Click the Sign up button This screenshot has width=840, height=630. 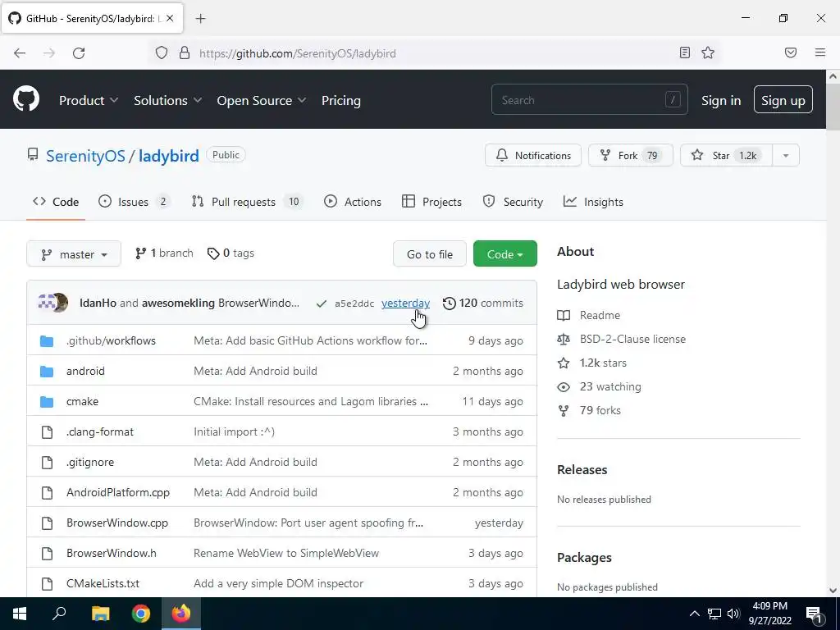click(x=783, y=99)
